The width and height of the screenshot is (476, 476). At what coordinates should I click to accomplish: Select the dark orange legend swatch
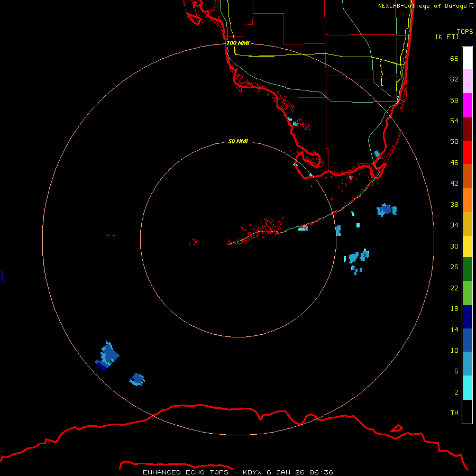click(x=467, y=176)
